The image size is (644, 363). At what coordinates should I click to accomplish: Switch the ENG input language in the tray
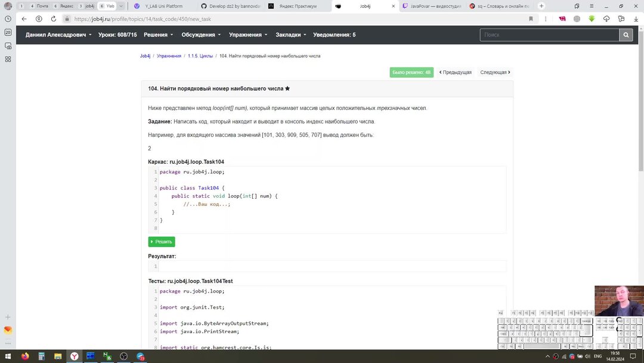(598, 356)
